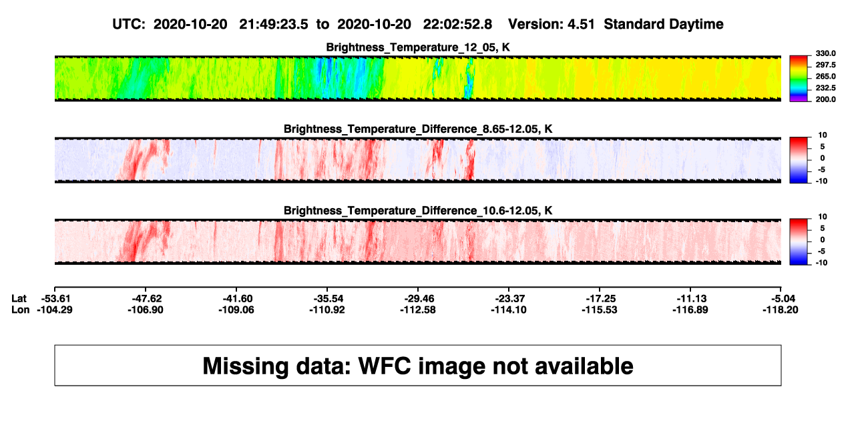This screenshot has height=445, width=868.
Task: Click the Lon axis label
Action: 21,310
